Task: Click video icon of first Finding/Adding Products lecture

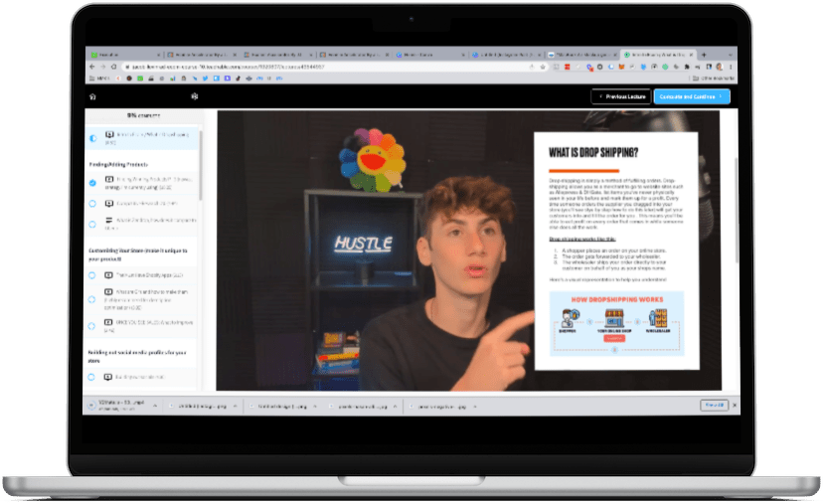Action: (108, 179)
